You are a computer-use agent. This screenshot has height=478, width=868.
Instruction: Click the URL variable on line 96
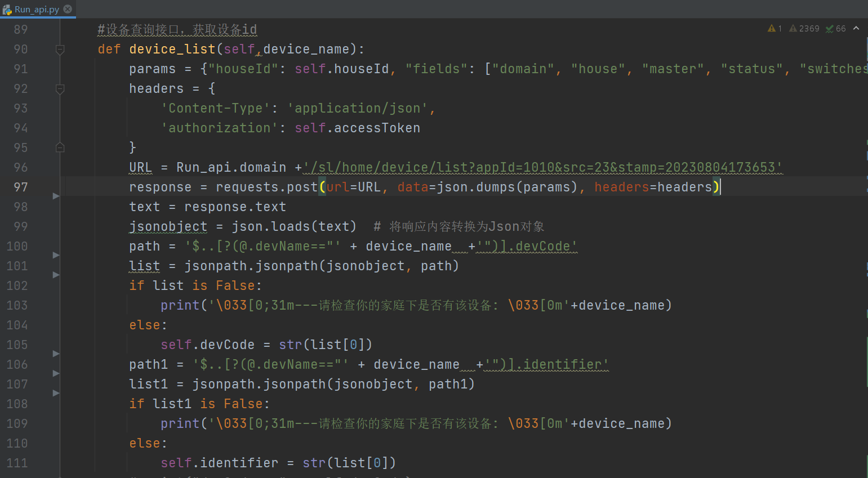click(x=141, y=167)
